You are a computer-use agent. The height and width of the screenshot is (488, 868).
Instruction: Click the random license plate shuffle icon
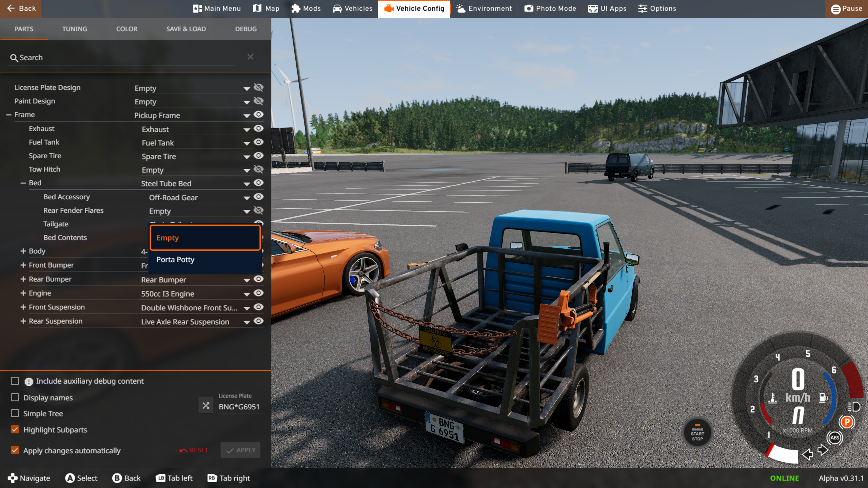pyautogui.click(x=206, y=406)
